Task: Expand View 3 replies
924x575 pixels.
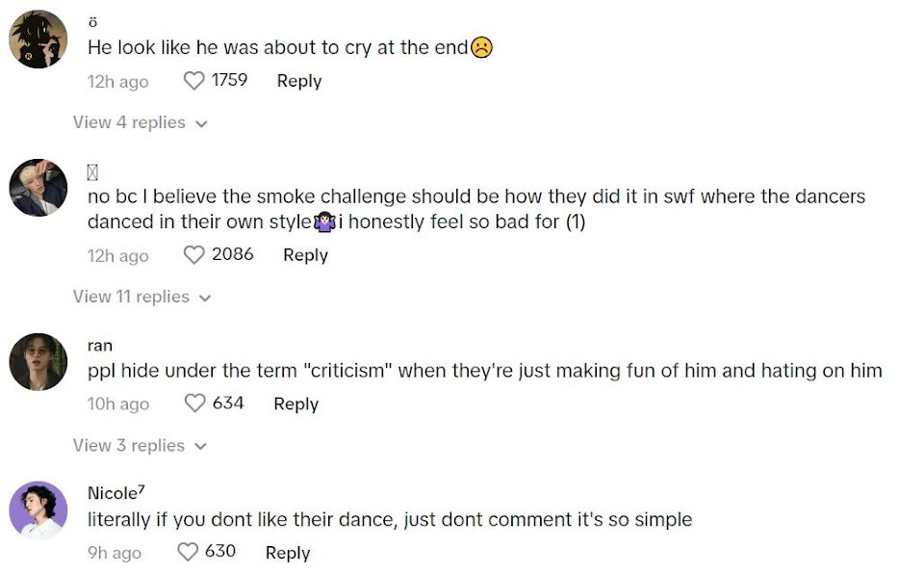Action: click(x=140, y=445)
